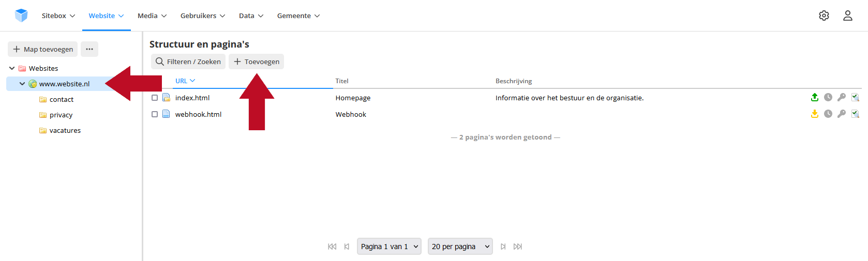Open the 20 per pagina dropdown
Image resolution: width=868 pixels, height=261 pixels.
coord(460,247)
